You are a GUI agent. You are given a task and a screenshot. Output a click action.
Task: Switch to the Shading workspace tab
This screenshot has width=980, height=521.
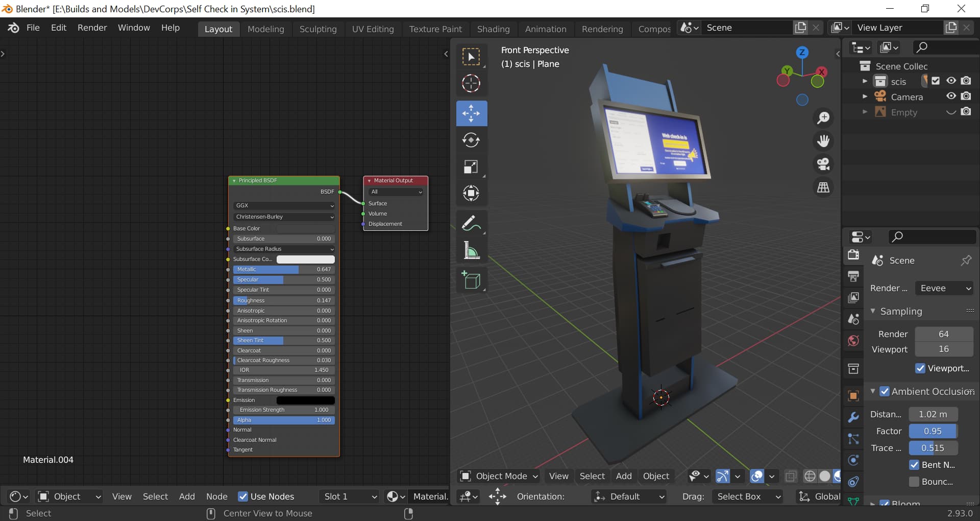point(493,29)
